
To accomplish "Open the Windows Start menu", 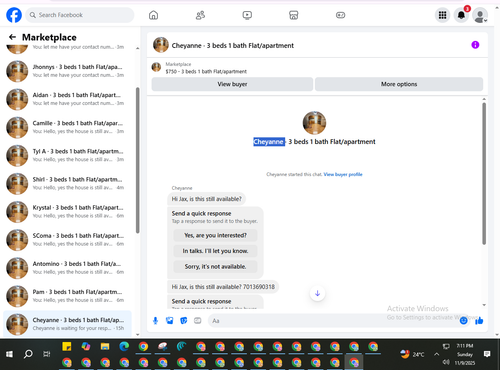I will pos(9,354).
